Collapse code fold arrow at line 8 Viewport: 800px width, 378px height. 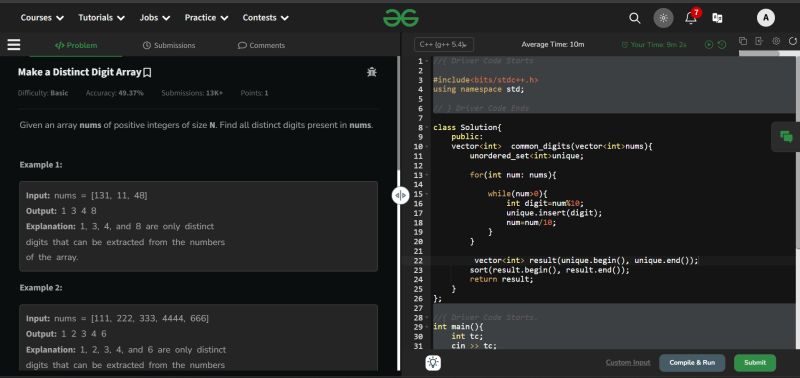click(x=427, y=128)
